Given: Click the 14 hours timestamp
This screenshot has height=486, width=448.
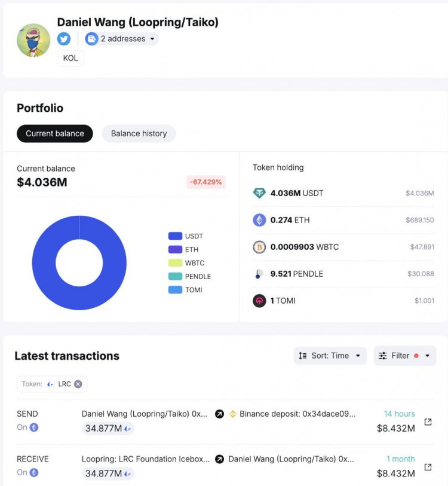Looking at the screenshot, I should pos(400,414).
